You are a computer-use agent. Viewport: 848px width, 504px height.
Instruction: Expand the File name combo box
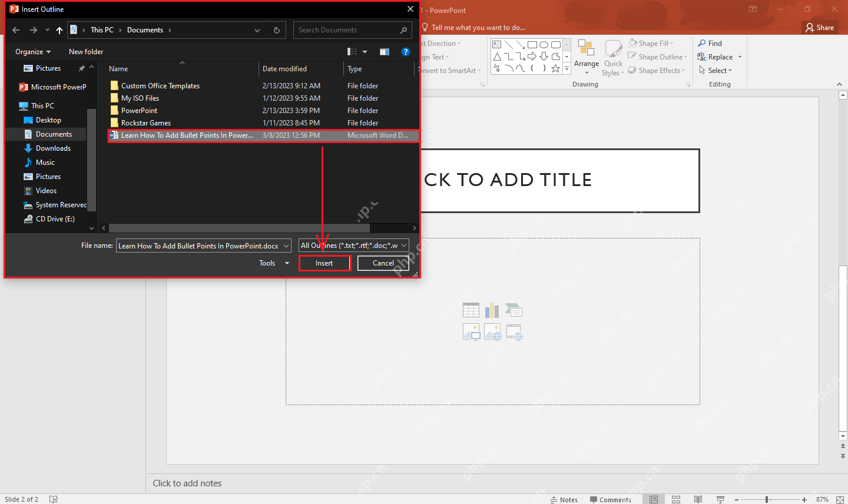286,246
